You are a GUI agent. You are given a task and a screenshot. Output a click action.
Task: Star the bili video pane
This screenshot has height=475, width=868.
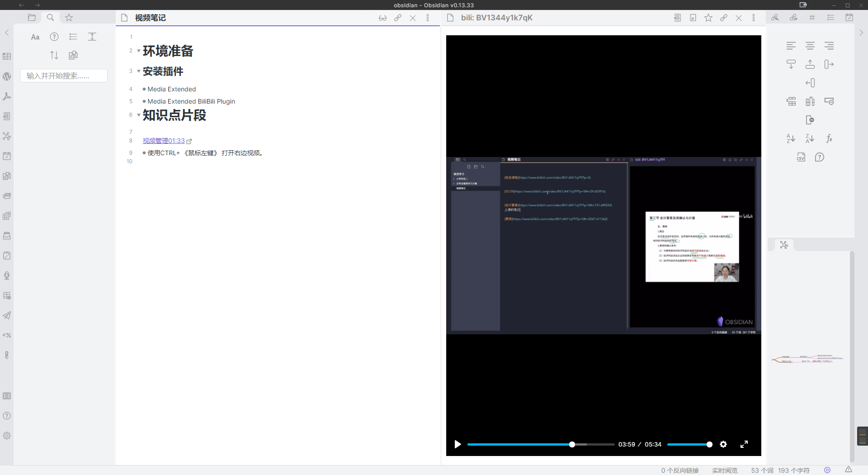click(x=708, y=18)
